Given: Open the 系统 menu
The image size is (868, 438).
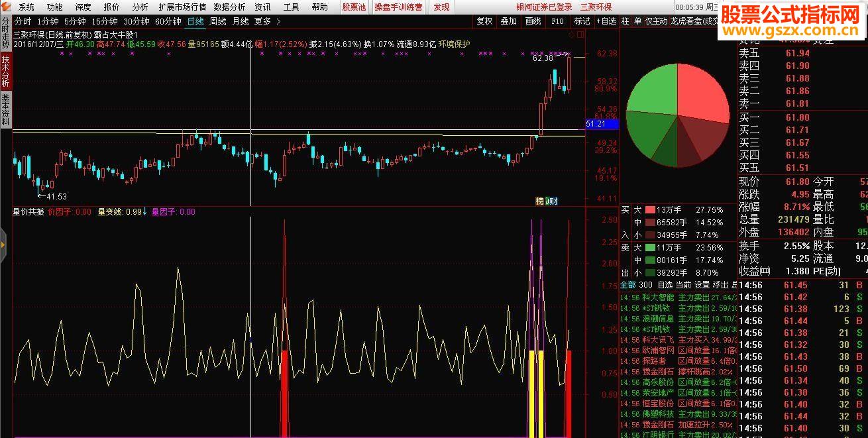Looking at the screenshot, I should coord(27,7).
